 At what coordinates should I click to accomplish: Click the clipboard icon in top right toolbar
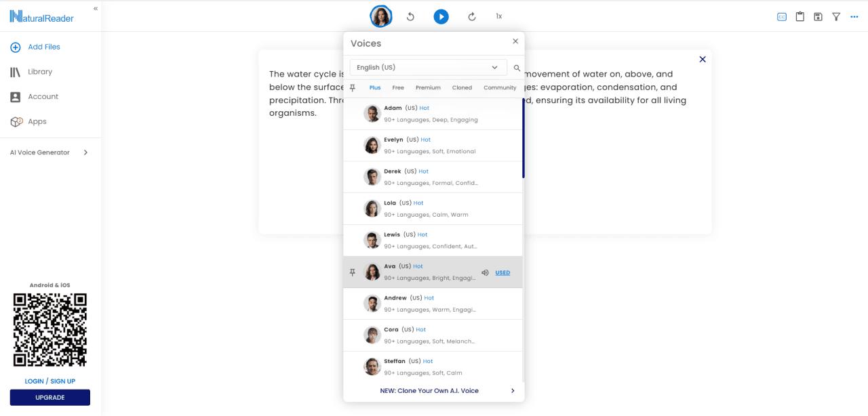point(800,16)
